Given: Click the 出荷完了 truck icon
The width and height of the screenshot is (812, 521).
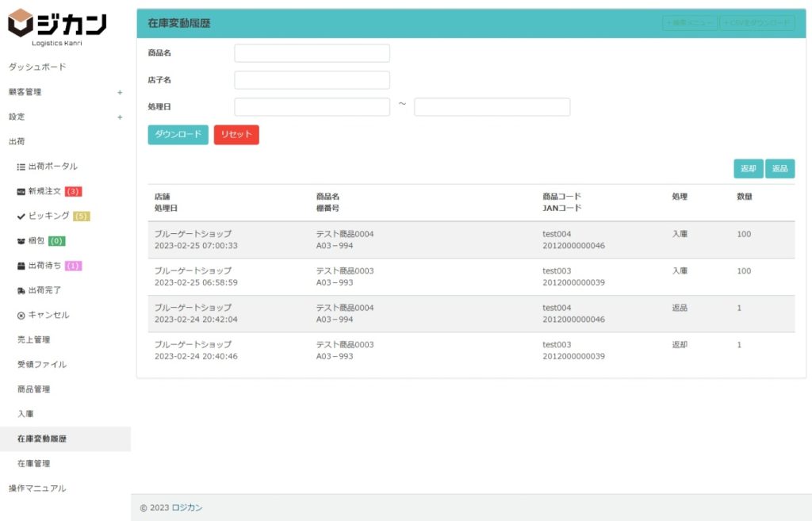Looking at the screenshot, I should [x=21, y=290].
